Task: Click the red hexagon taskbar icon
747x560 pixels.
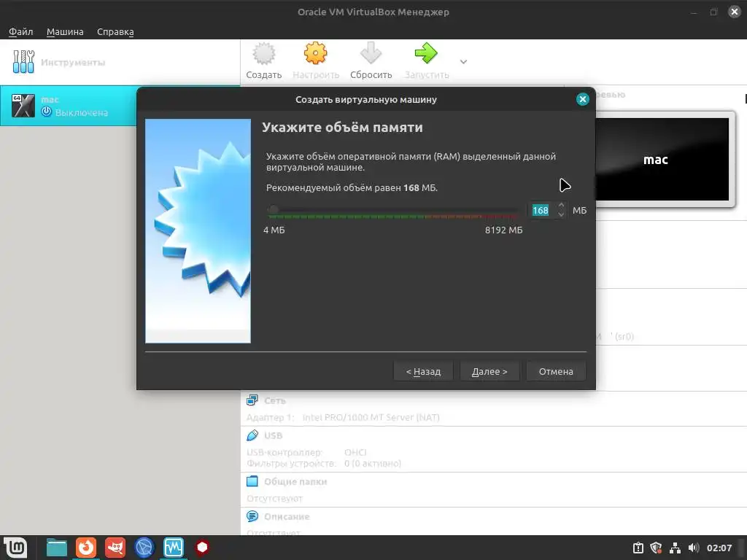Action: (x=202, y=548)
